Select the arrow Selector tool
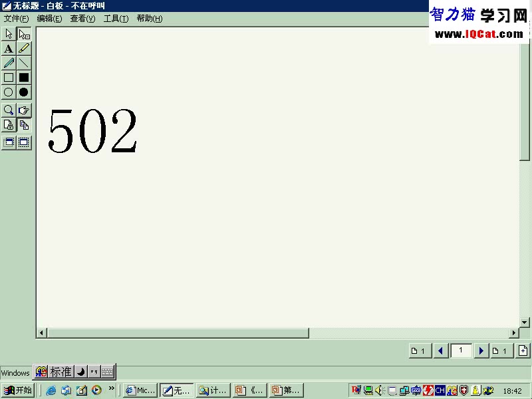532x399 pixels. (x=9, y=34)
